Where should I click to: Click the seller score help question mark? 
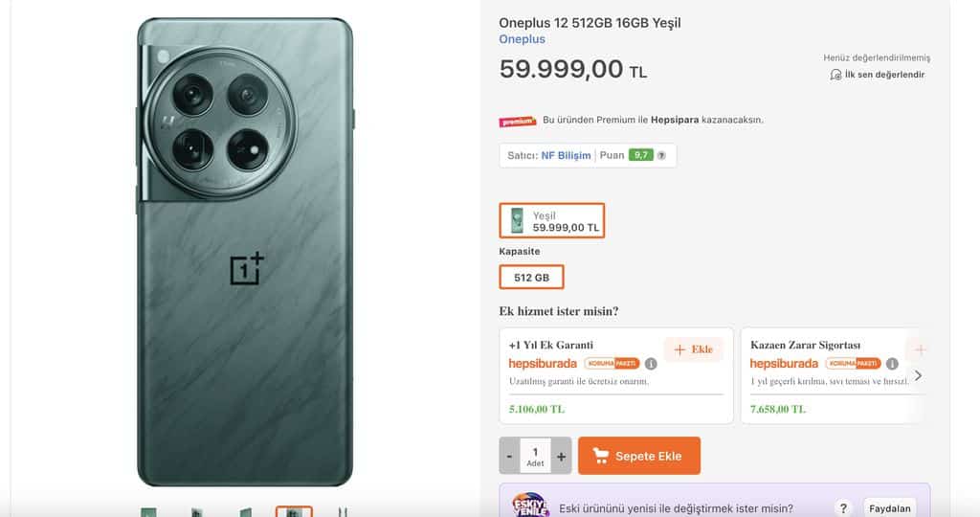tap(661, 155)
